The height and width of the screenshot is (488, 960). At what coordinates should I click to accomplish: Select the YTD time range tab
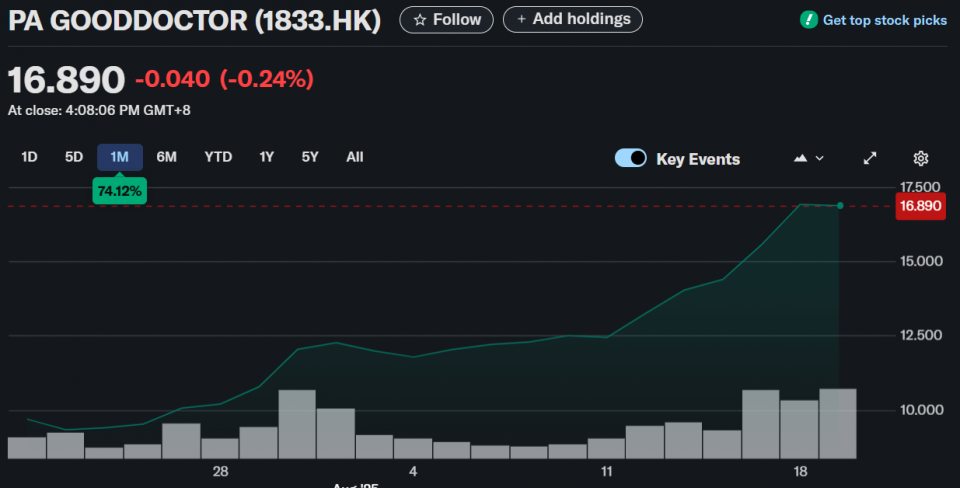coord(218,157)
